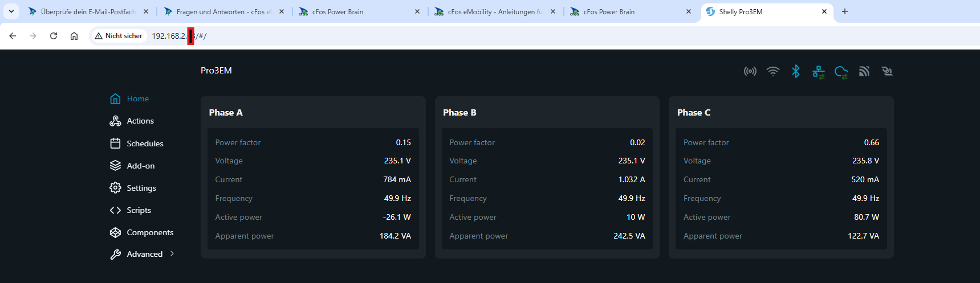
Task: Click the browser home icon
Action: tap(74, 36)
